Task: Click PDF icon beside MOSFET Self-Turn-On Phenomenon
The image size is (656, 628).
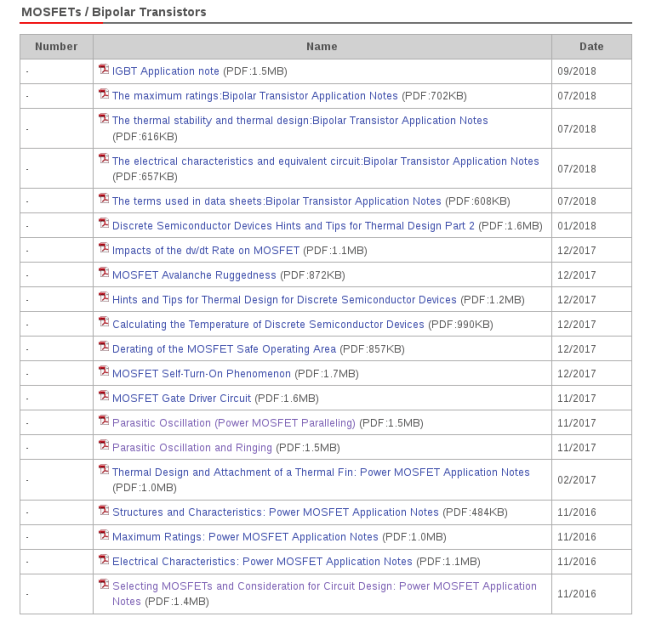Action: pos(104,372)
